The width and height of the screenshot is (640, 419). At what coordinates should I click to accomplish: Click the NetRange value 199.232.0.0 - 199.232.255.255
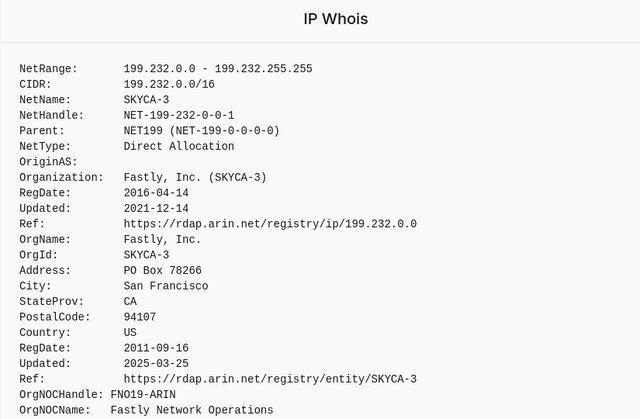tap(218, 69)
